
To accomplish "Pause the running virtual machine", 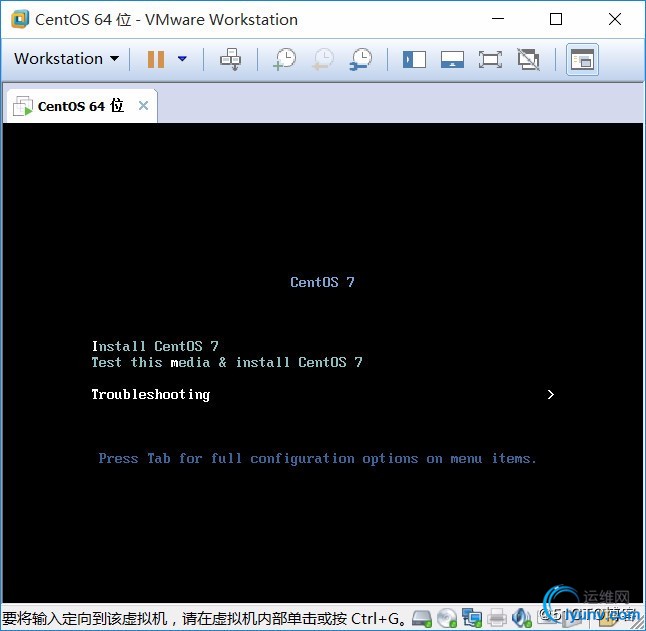I will (x=156, y=59).
